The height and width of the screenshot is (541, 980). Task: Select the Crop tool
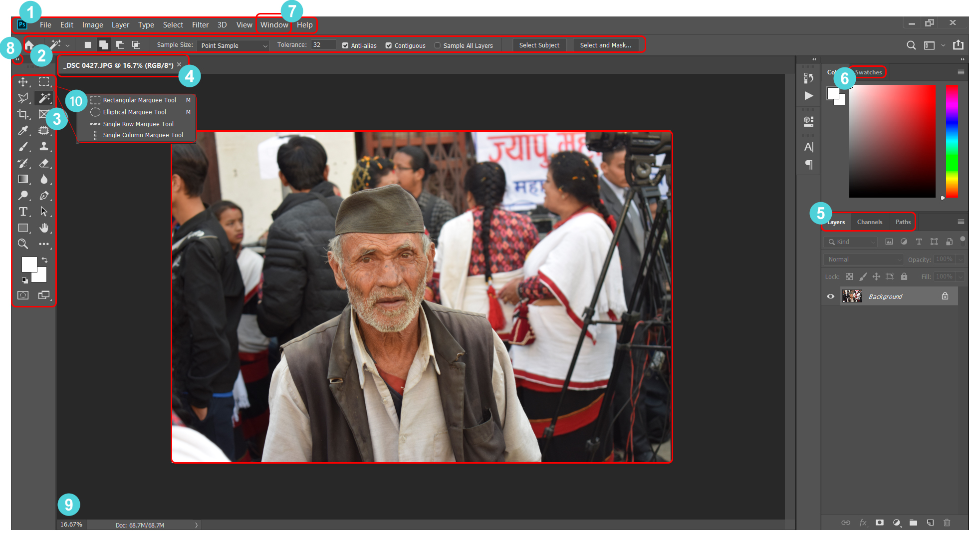coord(23,114)
